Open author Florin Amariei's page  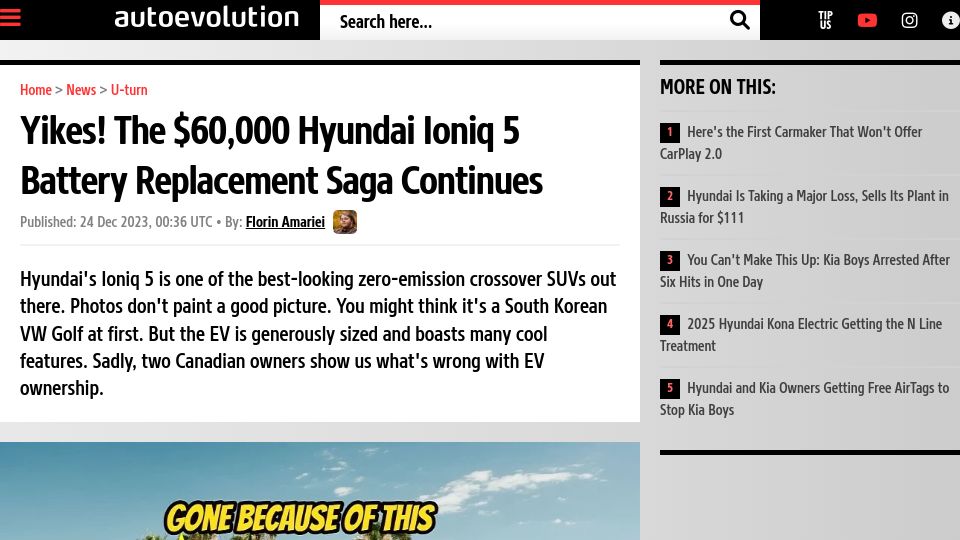click(285, 222)
